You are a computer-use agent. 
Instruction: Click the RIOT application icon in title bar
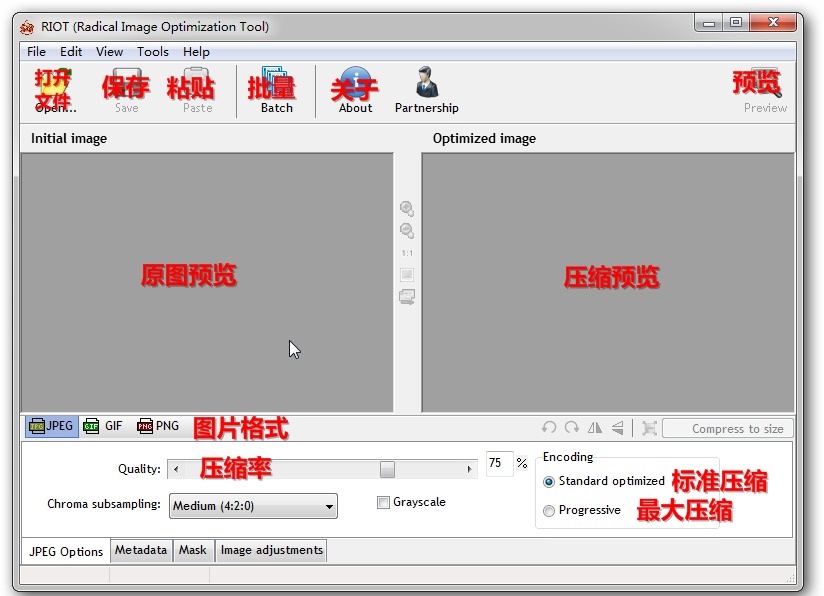(27, 27)
